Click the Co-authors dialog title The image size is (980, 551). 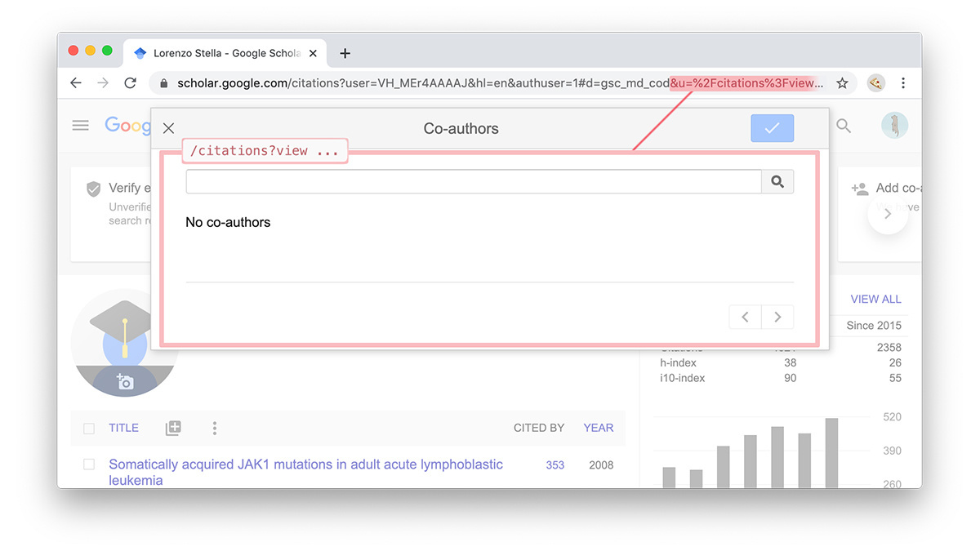(461, 129)
